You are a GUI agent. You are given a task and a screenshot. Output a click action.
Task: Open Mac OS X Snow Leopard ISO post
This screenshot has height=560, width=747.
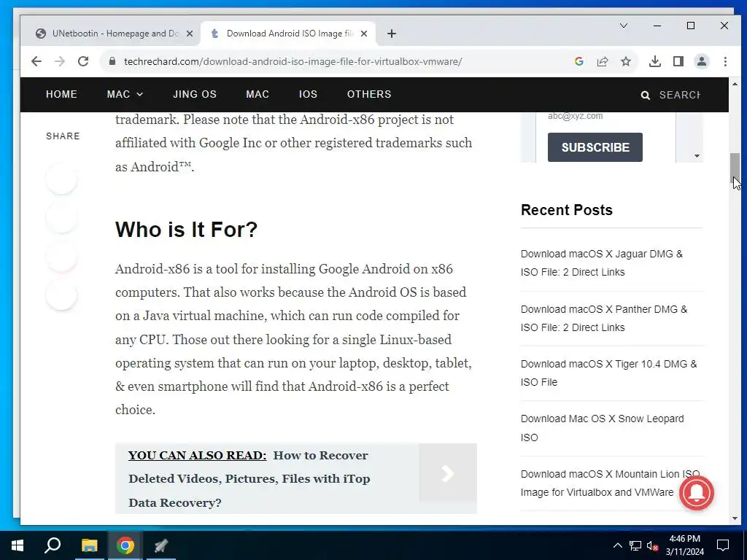coord(602,428)
